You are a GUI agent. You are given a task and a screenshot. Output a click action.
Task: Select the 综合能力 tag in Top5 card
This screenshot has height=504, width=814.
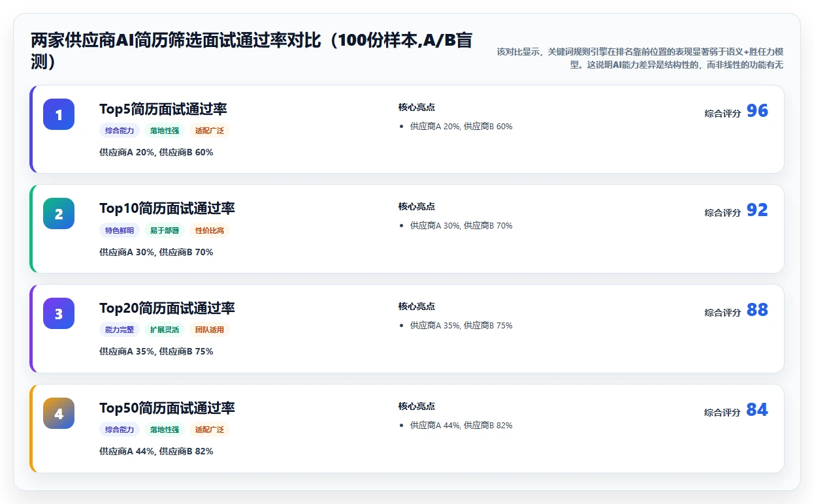tap(120, 131)
